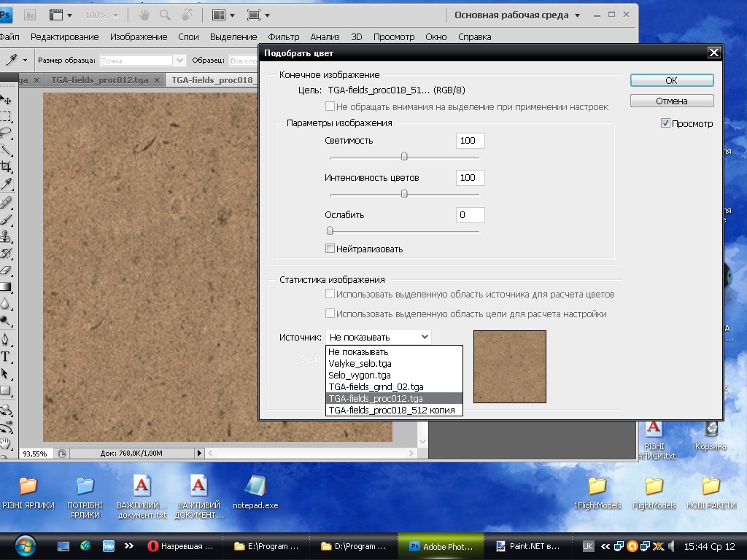Open the Редактирование menu
The height and width of the screenshot is (560, 747).
(65, 36)
